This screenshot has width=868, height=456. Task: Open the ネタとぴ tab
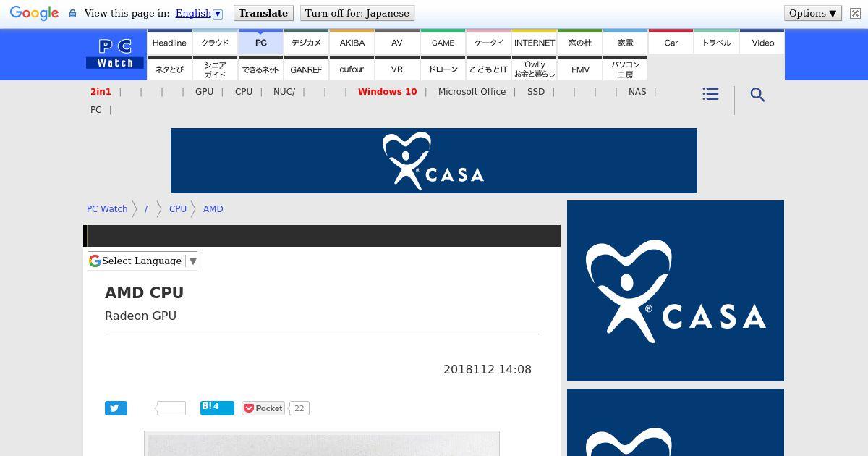tap(169, 69)
